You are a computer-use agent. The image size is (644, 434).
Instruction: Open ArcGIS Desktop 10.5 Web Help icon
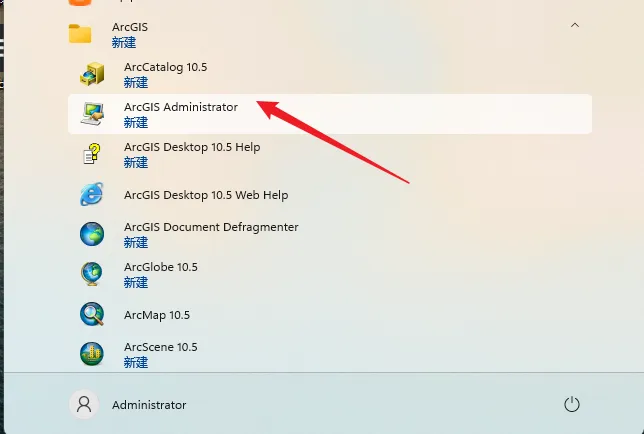pos(92,194)
